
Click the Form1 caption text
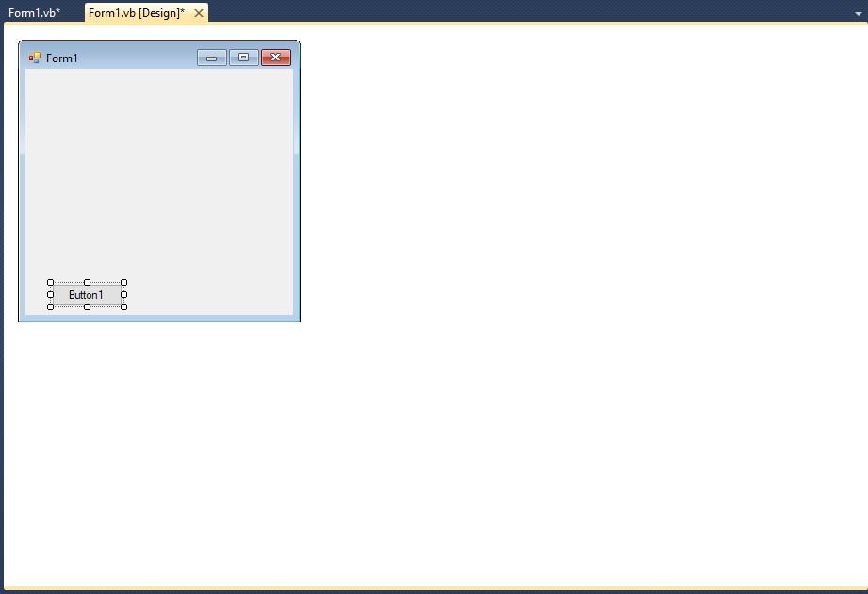61,58
